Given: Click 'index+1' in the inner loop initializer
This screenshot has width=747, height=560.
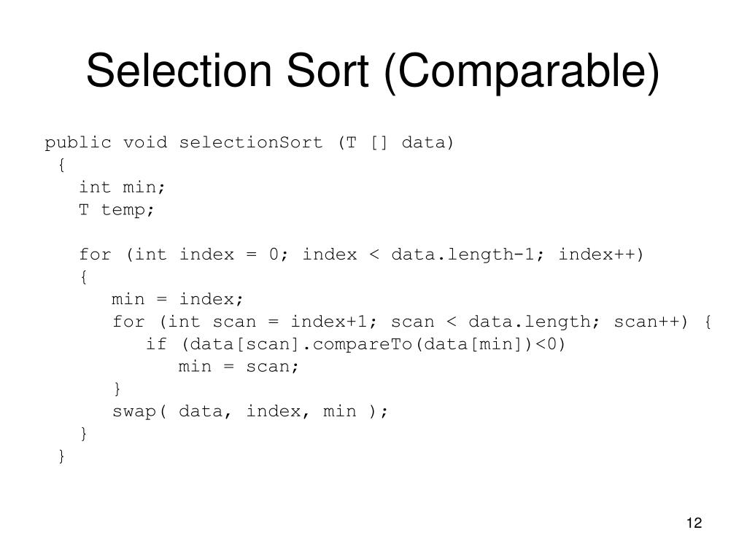Looking at the screenshot, I should (329, 322).
